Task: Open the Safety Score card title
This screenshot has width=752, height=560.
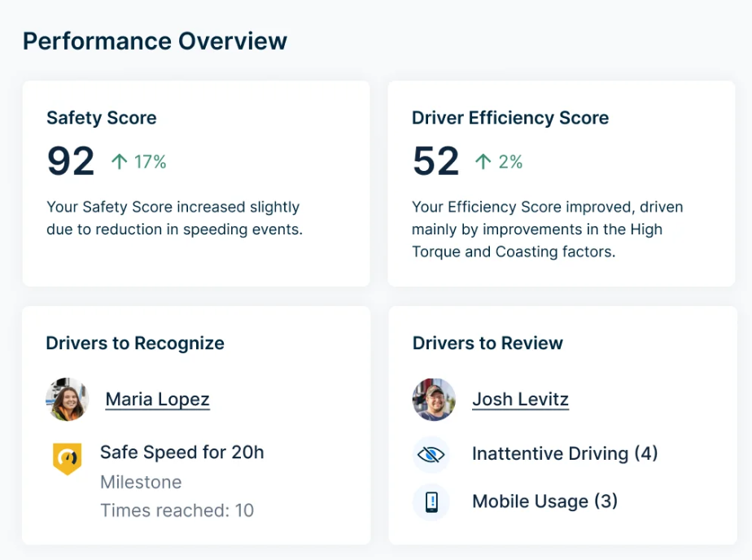Action: (102, 118)
